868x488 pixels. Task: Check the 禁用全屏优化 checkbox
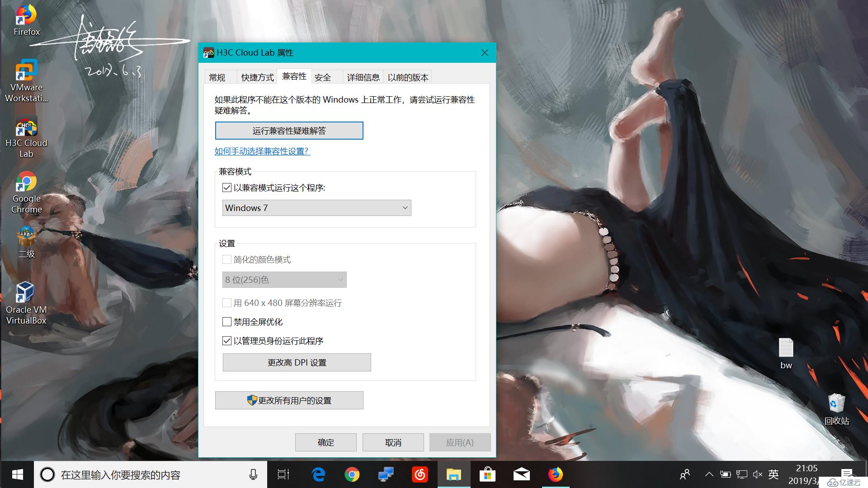coord(227,322)
